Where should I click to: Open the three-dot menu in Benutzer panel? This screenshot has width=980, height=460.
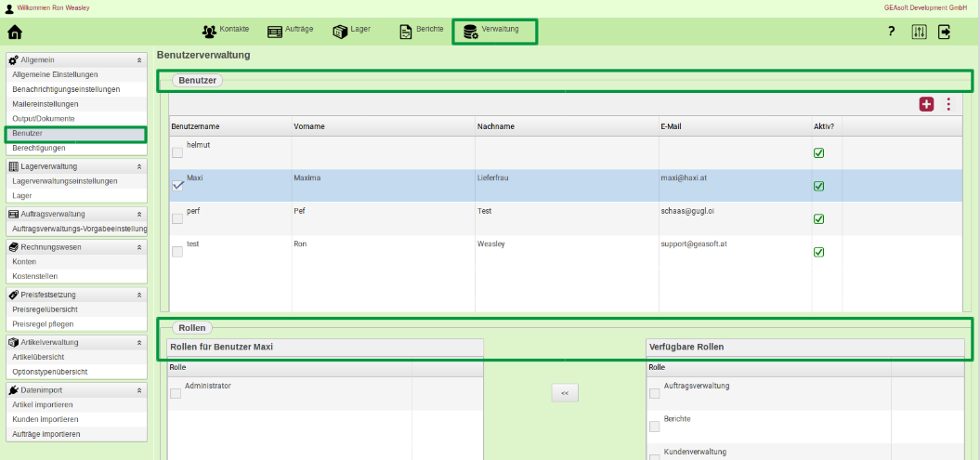tap(948, 104)
